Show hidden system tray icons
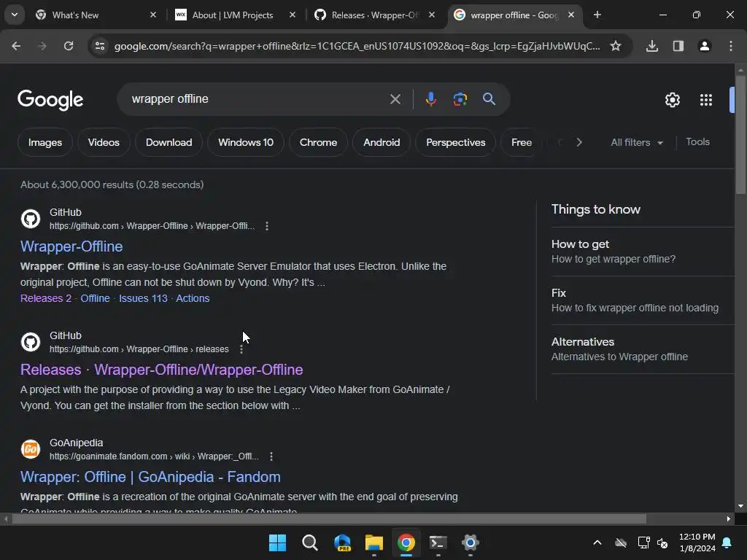 (597, 542)
